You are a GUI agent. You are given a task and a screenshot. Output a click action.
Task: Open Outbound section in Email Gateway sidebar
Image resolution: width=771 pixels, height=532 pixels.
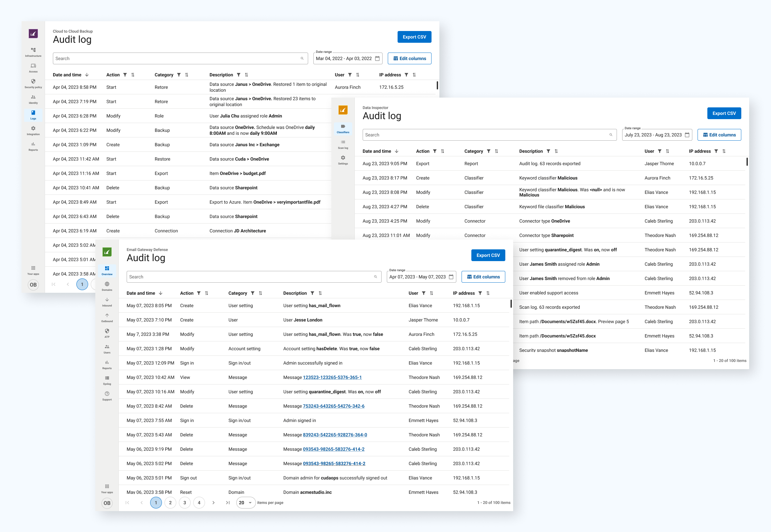(107, 317)
